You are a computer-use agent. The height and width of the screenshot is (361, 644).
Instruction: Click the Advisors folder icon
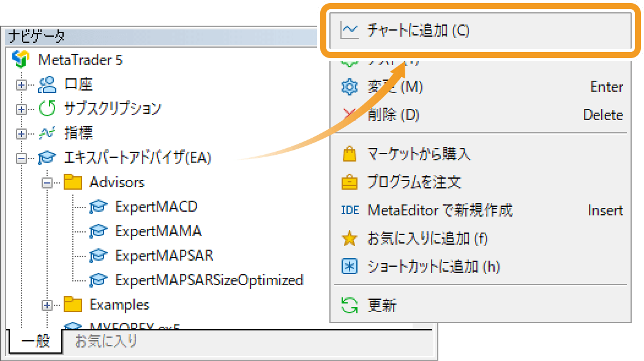[73, 182]
